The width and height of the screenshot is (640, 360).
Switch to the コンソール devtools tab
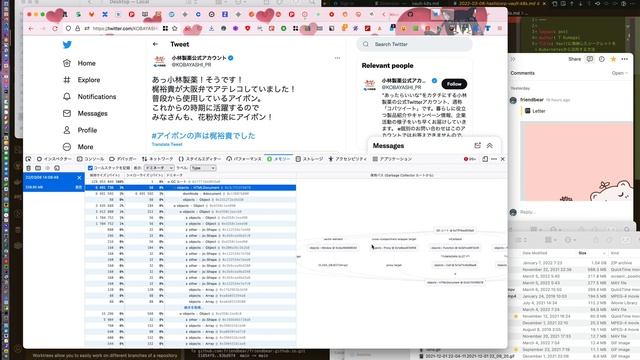click(x=91, y=159)
